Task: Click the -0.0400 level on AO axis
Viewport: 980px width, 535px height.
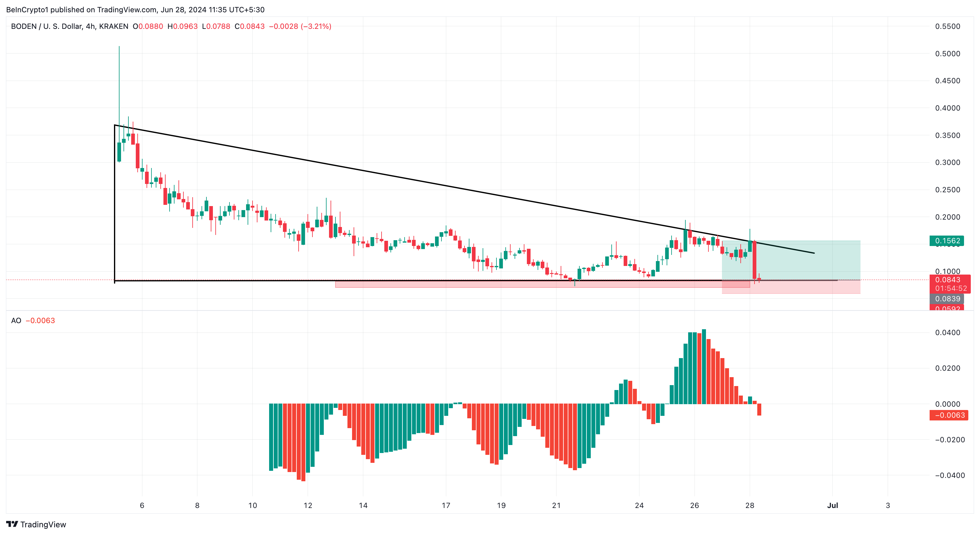Action: 950,475
